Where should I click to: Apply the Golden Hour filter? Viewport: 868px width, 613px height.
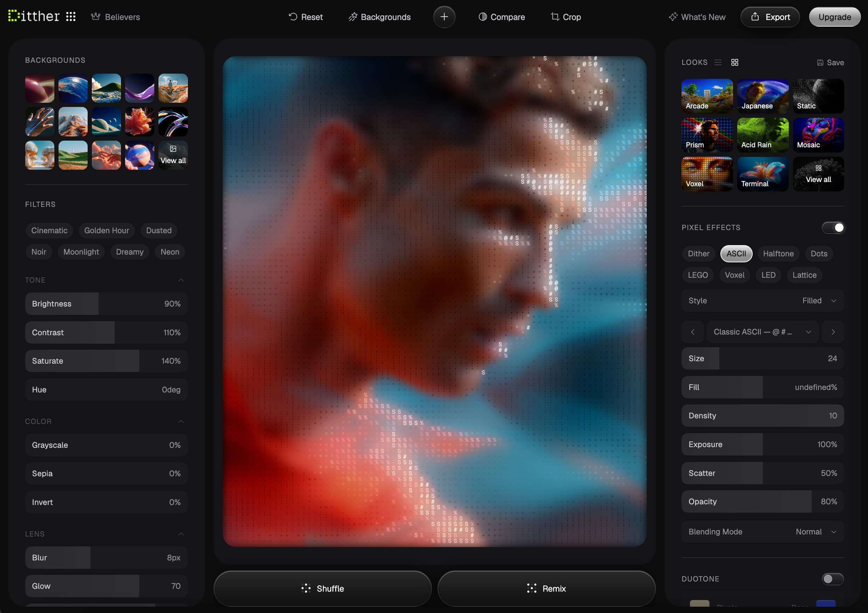pos(107,230)
